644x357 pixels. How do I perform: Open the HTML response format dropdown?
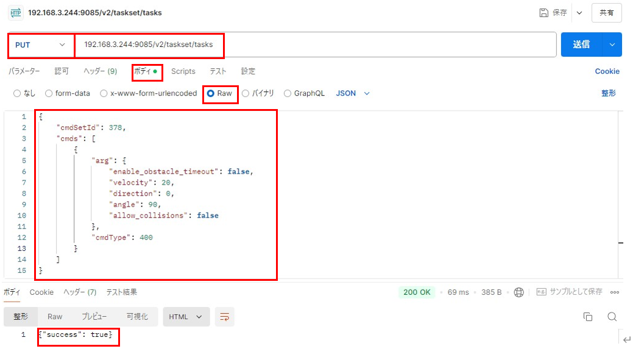click(x=186, y=317)
